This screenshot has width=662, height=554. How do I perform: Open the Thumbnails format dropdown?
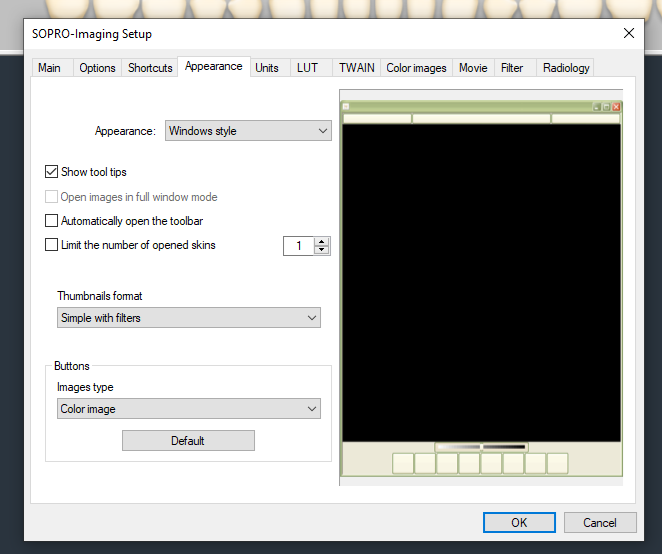tap(189, 318)
